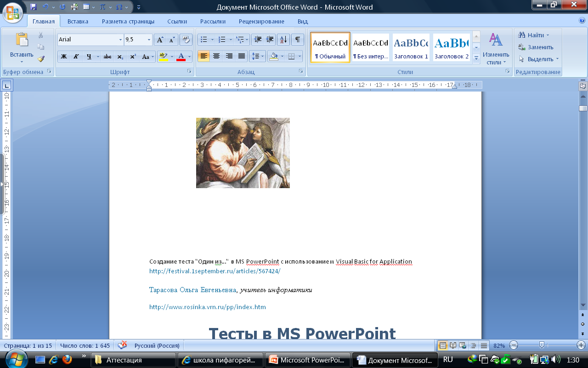588x368 pixels.
Task: Open festival.1september.ru article link
Action: (x=215, y=271)
